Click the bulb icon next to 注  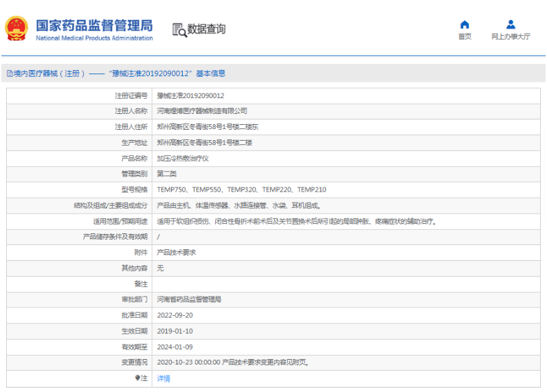click(137, 378)
